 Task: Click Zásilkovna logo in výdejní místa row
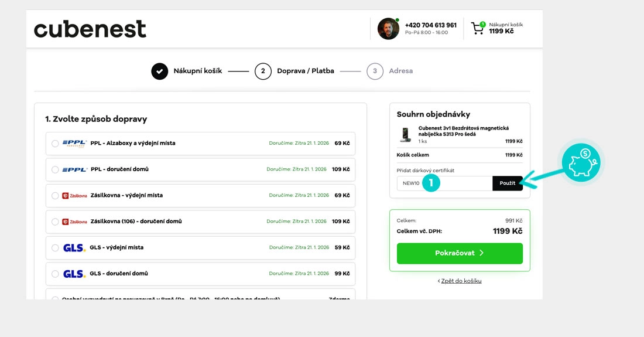coord(74,196)
